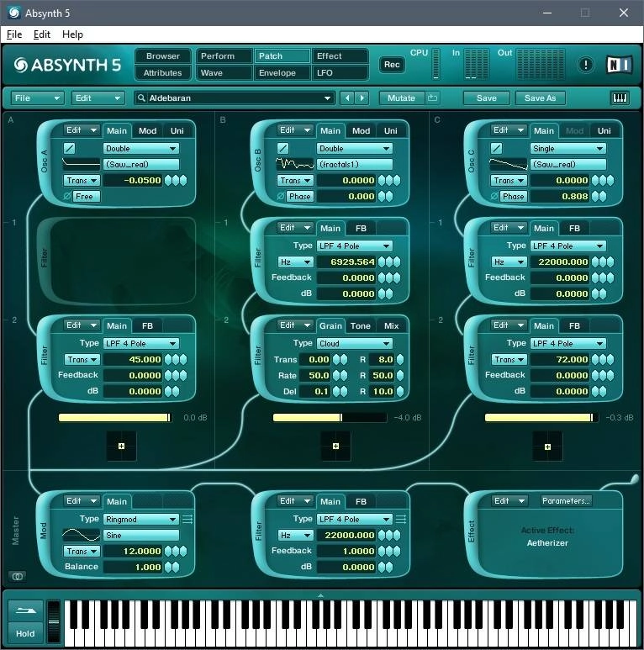Click the NI logo icon

tap(619, 65)
